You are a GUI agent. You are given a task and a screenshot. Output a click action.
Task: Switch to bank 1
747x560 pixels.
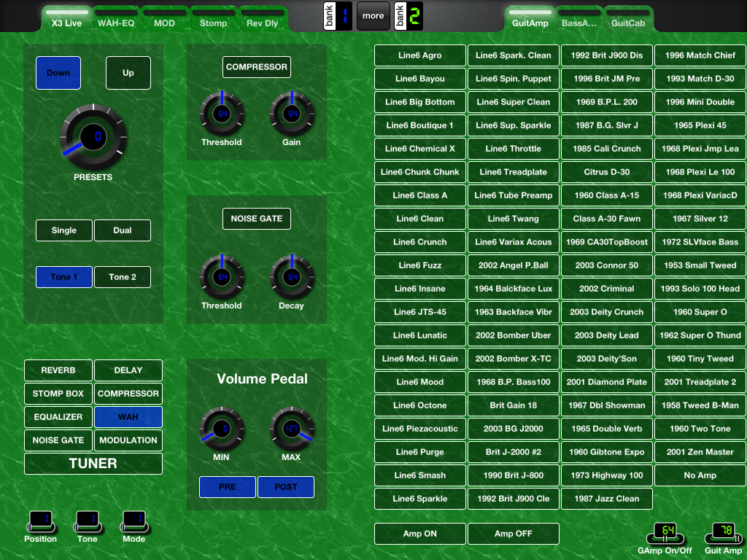point(338,16)
